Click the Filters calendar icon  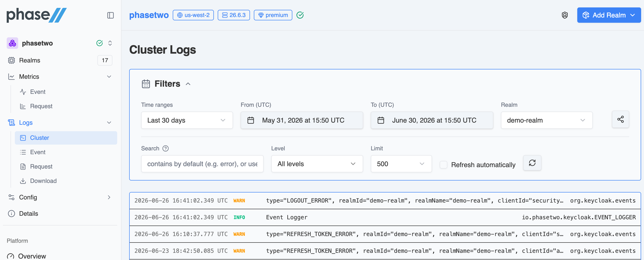[x=146, y=84]
